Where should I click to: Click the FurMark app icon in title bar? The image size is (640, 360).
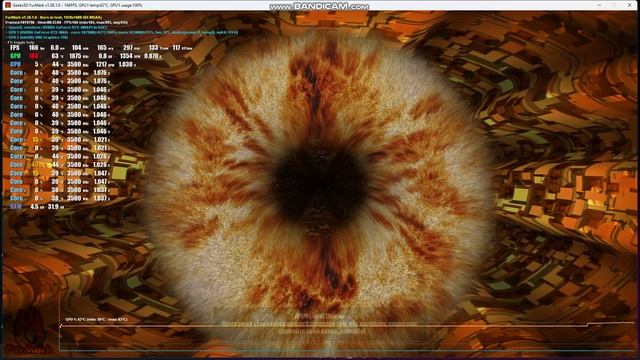7,5
